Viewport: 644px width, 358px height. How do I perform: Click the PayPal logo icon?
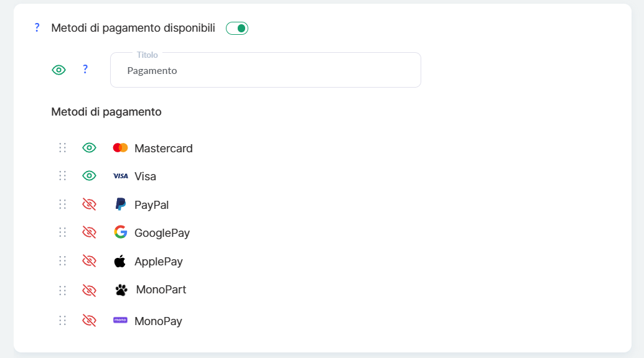tap(120, 204)
